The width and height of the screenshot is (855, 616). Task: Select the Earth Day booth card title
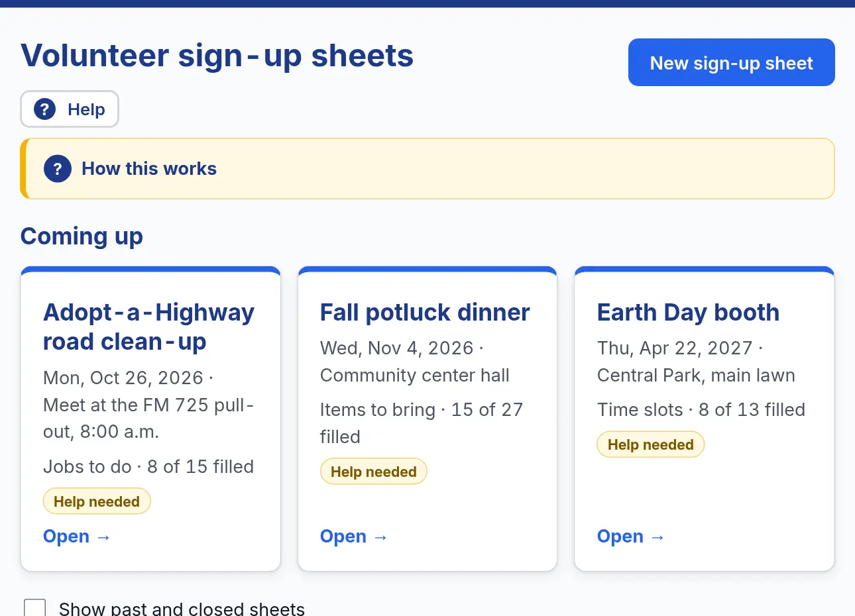pos(688,312)
